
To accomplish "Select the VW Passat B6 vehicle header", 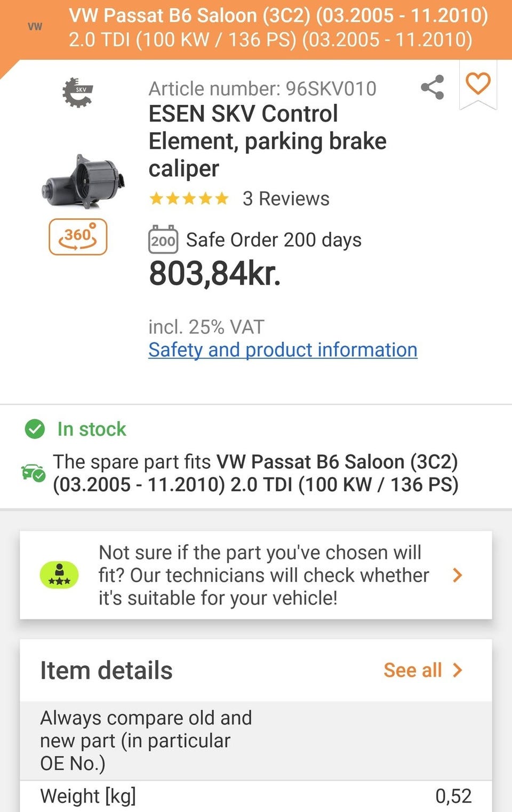I will coord(278,27).
